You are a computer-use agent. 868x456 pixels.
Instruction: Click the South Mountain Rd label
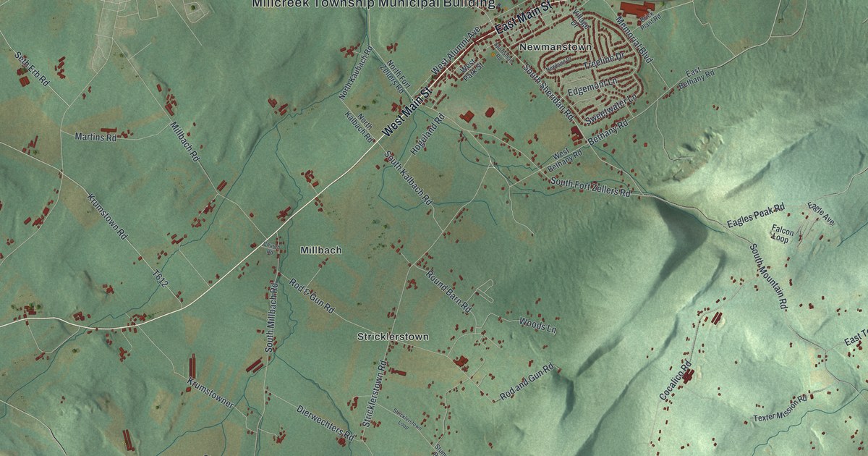768,277
